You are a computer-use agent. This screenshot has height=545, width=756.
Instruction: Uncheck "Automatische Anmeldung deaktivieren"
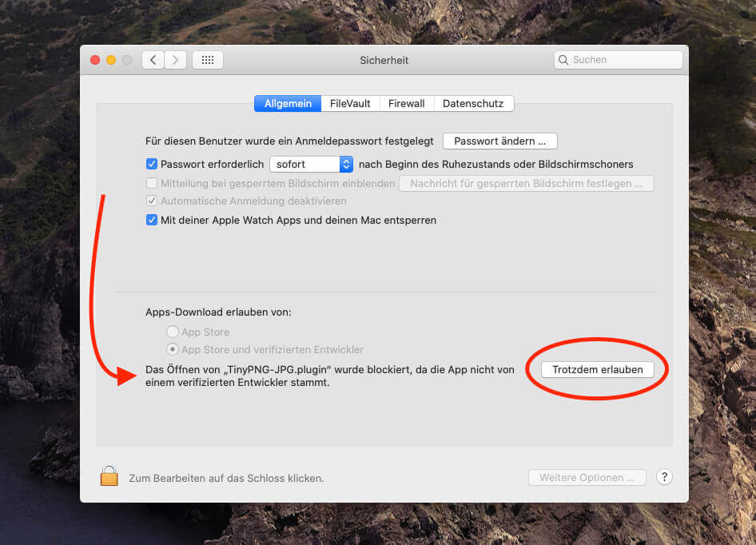[152, 201]
